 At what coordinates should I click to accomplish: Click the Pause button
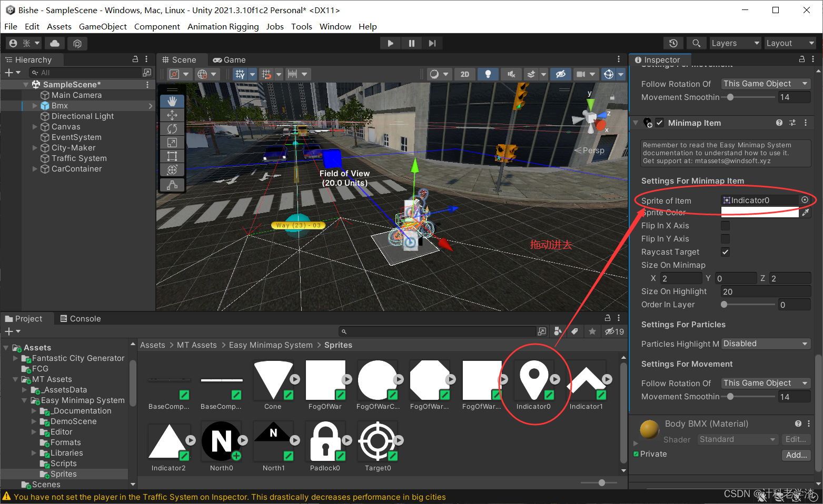tap(411, 43)
